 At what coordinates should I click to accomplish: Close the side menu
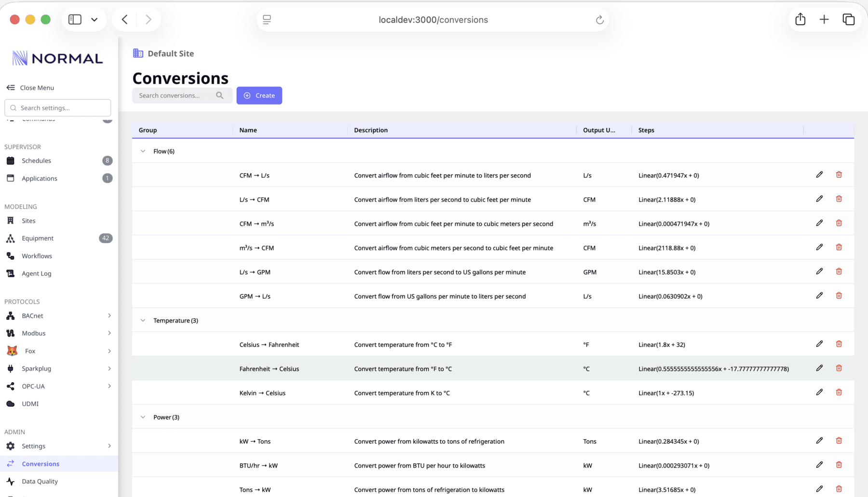(30, 88)
